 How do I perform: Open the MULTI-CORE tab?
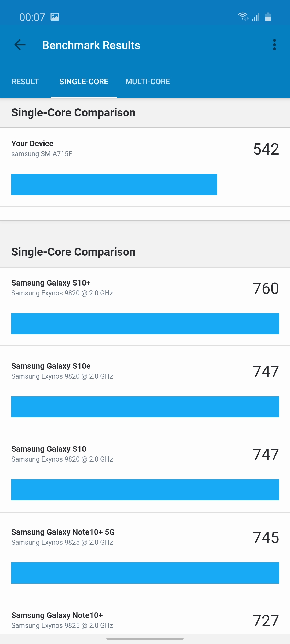148,82
